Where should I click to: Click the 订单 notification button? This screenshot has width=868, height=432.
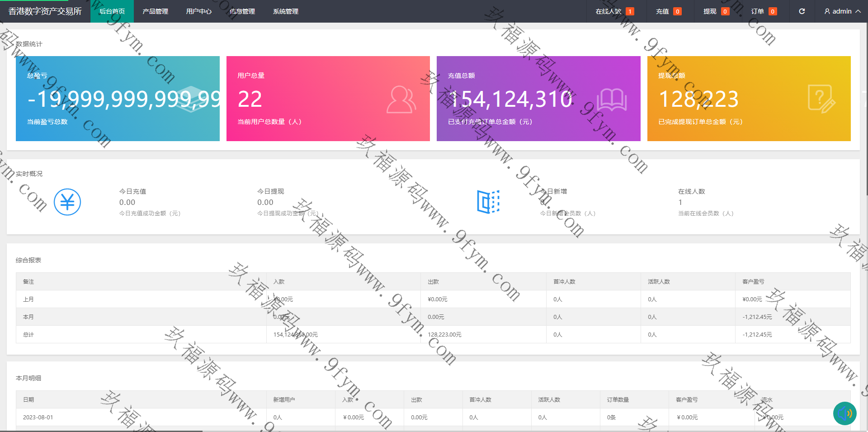tap(763, 11)
